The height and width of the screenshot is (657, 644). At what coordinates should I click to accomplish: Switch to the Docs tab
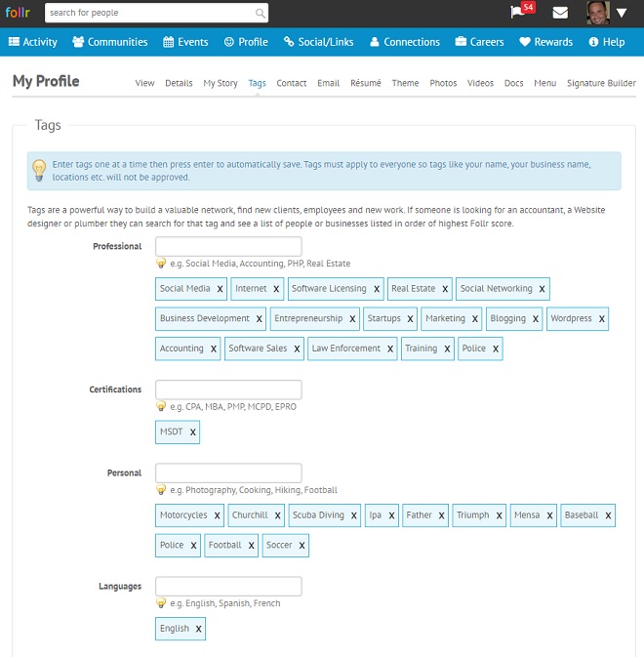pos(514,83)
